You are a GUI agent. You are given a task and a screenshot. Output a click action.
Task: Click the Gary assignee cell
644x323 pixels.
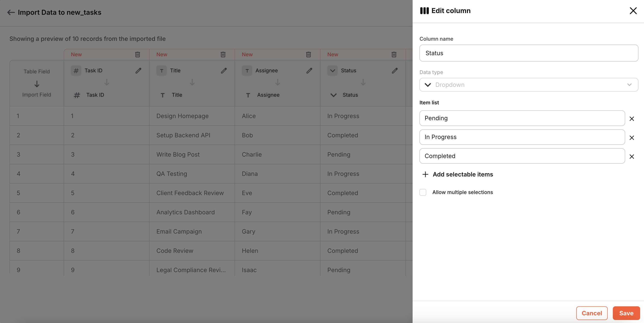tap(278, 231)
